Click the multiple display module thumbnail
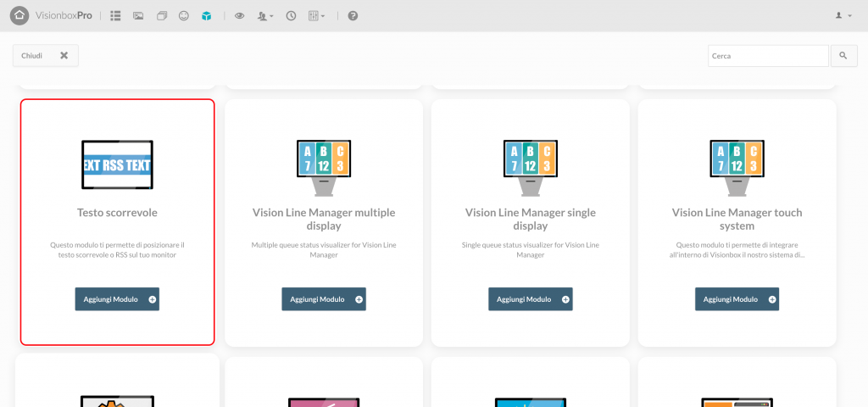868x407 pixels. [x=324, y=168]
